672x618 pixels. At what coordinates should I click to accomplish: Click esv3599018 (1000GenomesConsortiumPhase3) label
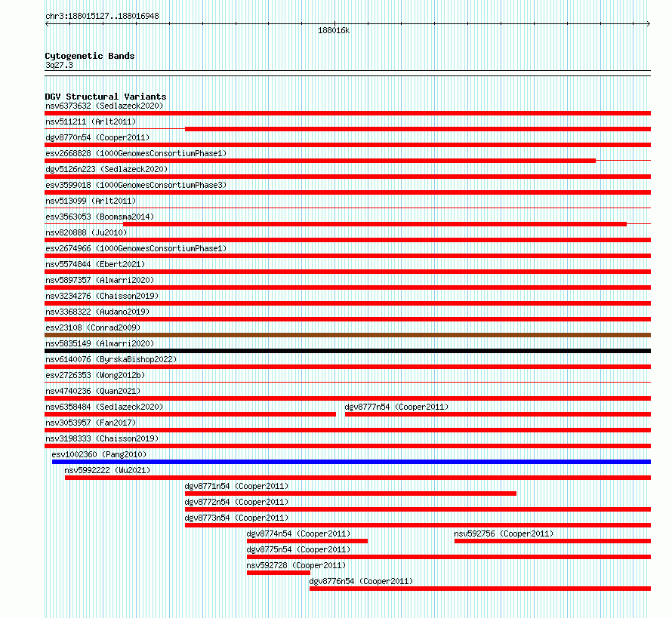(x=136, y=185)
